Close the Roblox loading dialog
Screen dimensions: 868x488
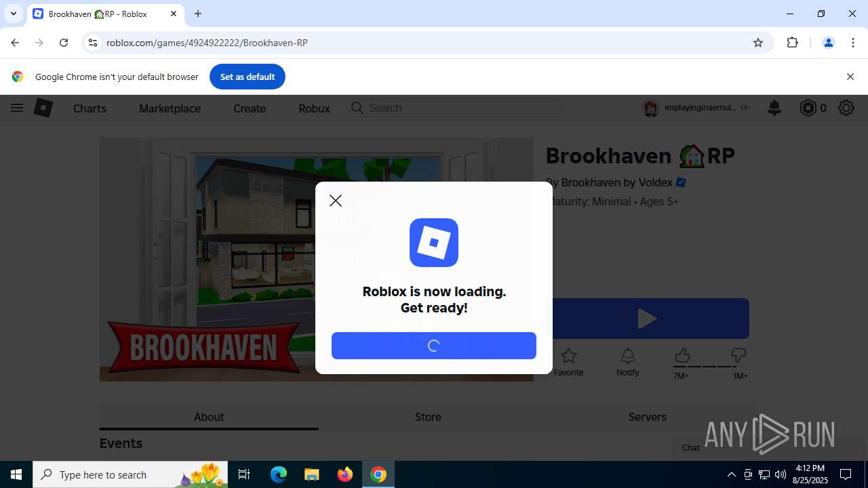336,201
